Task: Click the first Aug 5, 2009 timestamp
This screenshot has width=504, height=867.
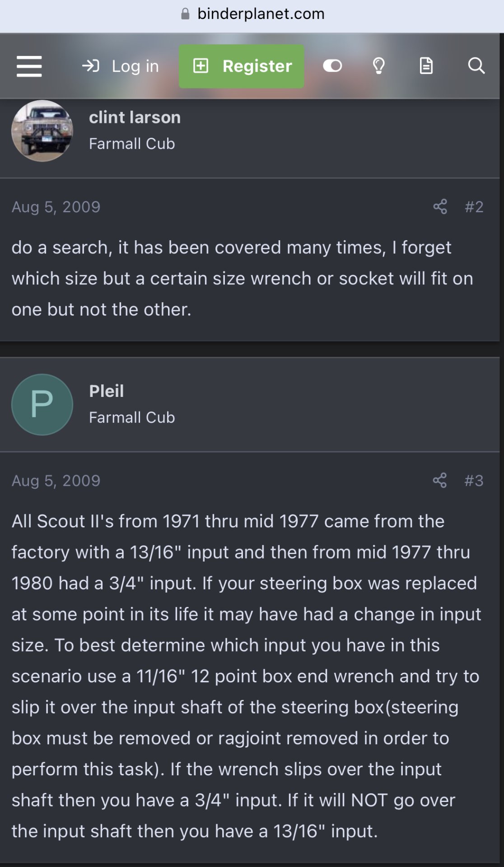Action: click(x=56, y=207)
